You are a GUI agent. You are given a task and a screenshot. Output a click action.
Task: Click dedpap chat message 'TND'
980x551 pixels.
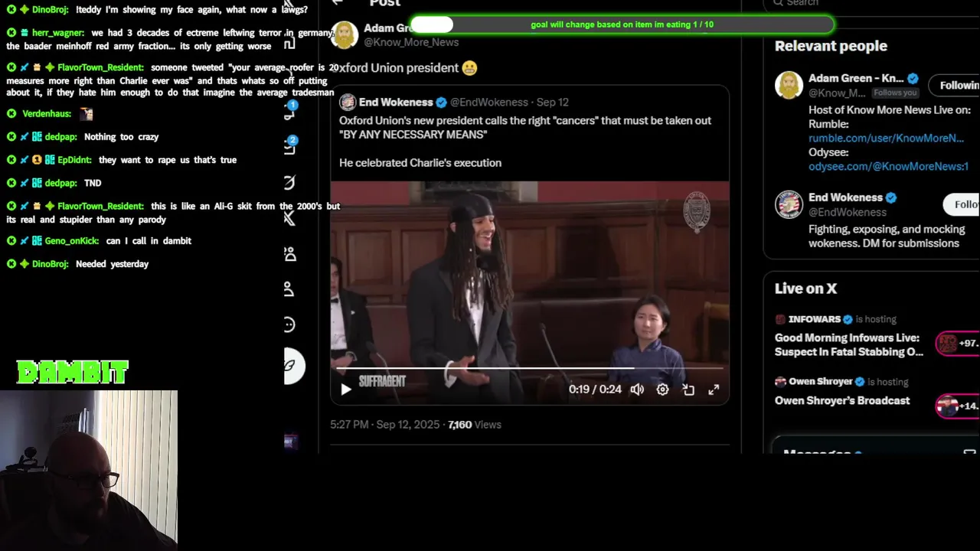[x=93, y=183]
